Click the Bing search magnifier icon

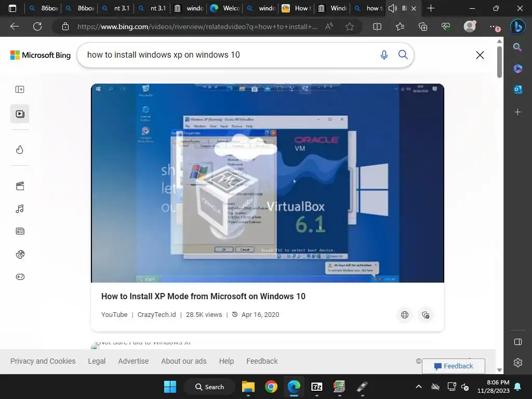coord(403,55)
